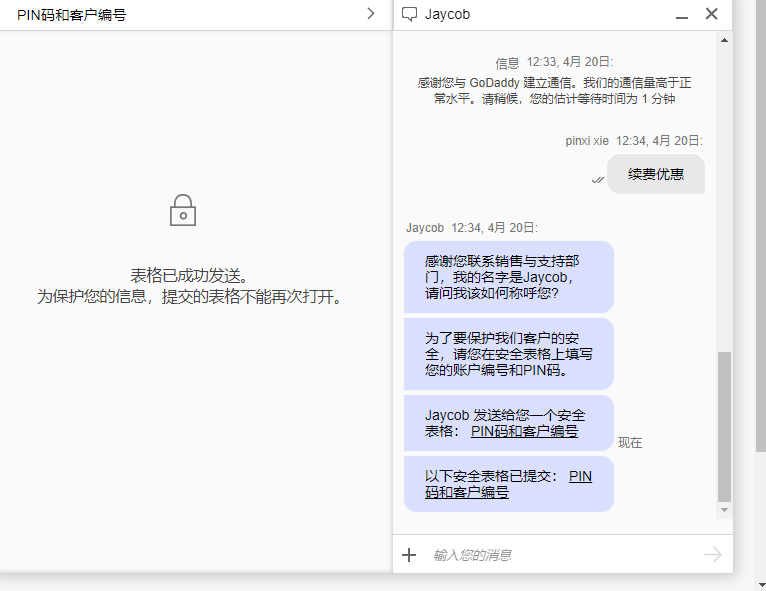
Task: Click the send arrow icon
Action: 713,554
